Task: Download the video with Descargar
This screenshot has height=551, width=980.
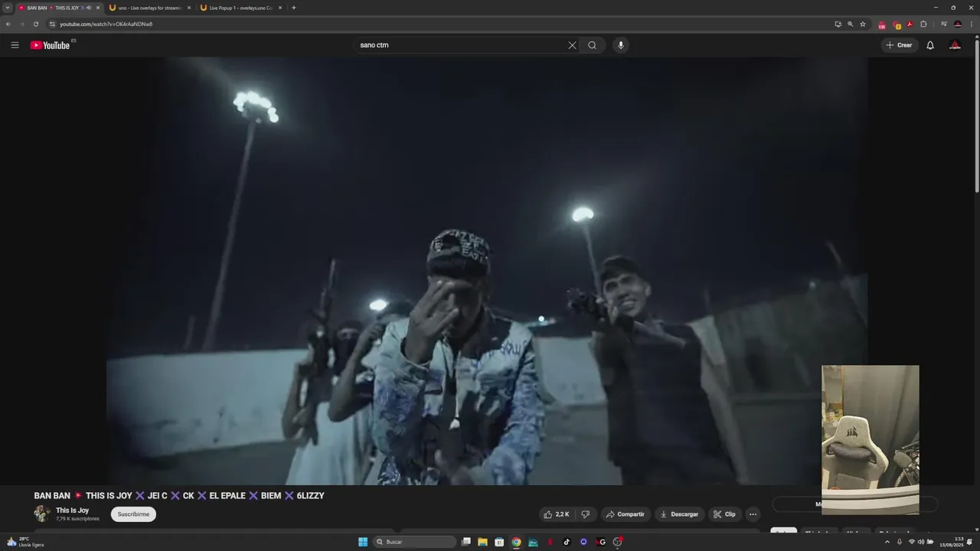Action: tap(680, 514)
